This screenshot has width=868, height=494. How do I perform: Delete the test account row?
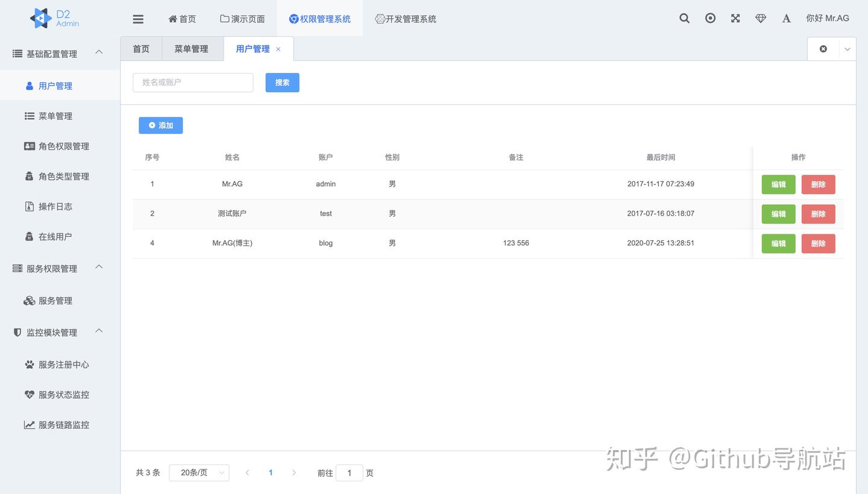(x=818, y=214)
